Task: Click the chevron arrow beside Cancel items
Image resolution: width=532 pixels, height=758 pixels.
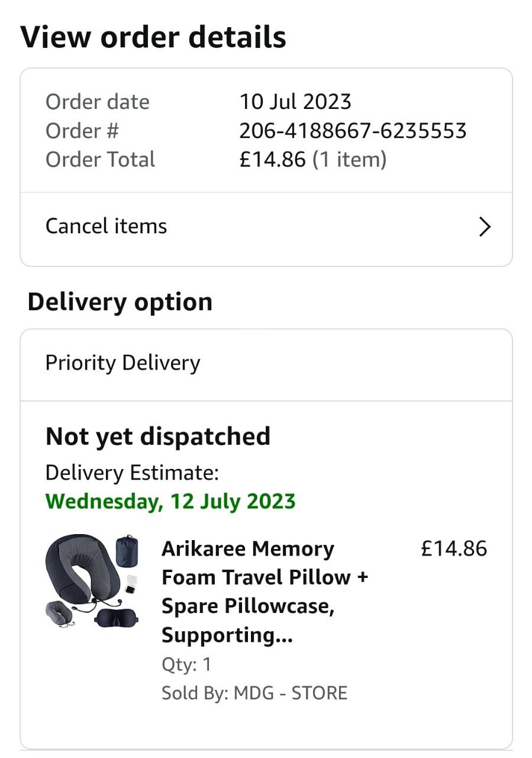Action: 485,227
